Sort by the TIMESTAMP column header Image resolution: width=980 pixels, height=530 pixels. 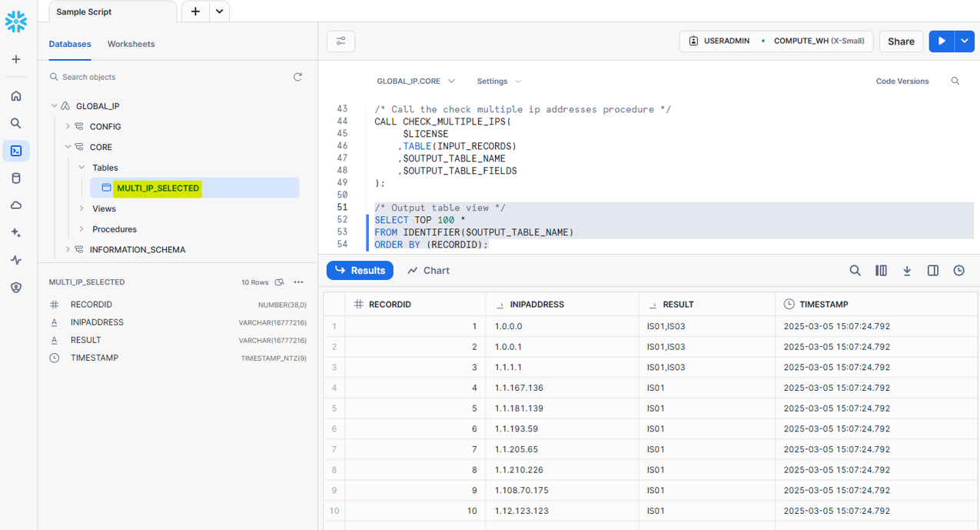tap(876, 305)
